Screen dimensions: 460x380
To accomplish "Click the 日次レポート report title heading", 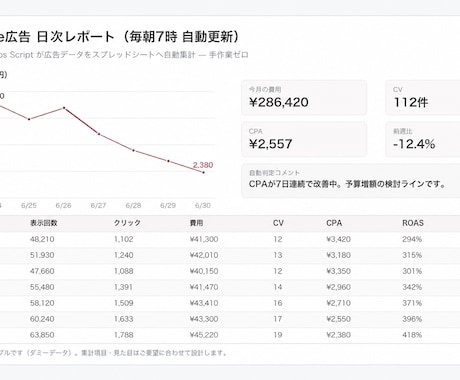I will point(119,37).
